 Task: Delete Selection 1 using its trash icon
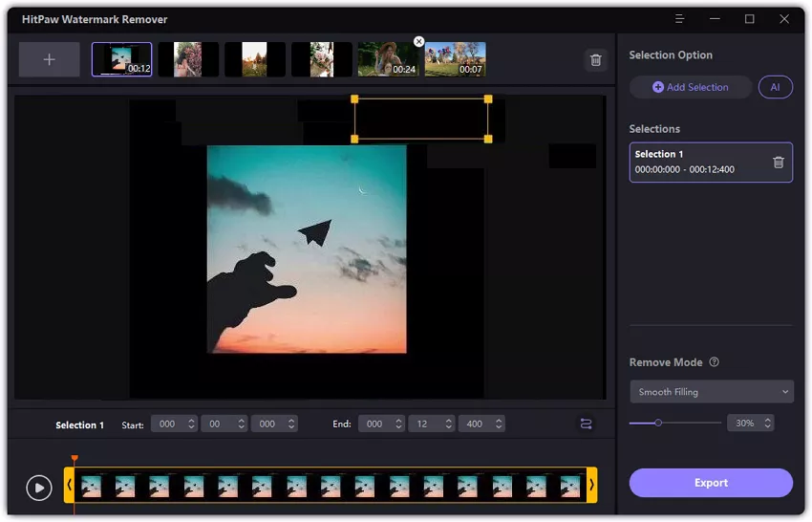coord(778,163)
